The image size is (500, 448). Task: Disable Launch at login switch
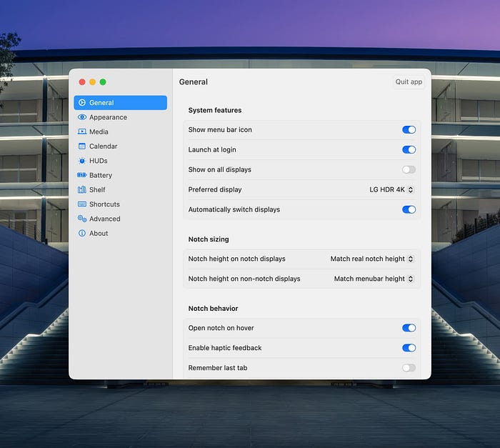(x=409, y=149)
